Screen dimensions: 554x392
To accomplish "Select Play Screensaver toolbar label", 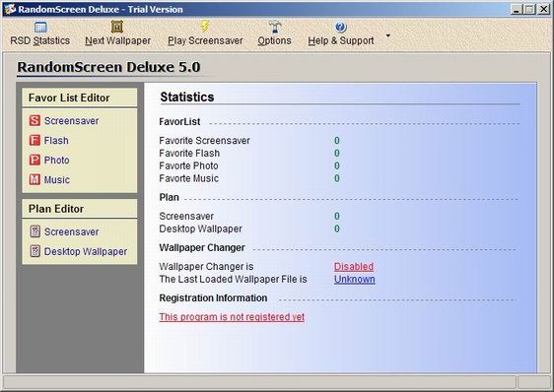I will pos(205,40).
